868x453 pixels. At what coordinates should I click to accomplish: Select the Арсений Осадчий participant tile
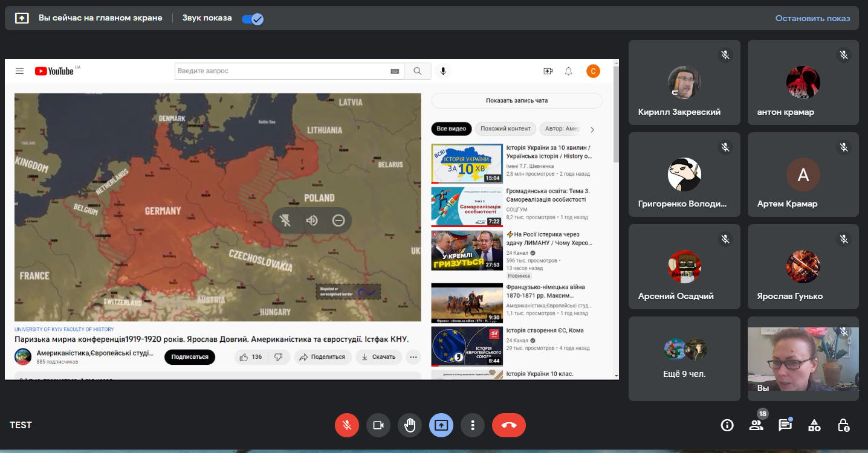click(684, 267)
